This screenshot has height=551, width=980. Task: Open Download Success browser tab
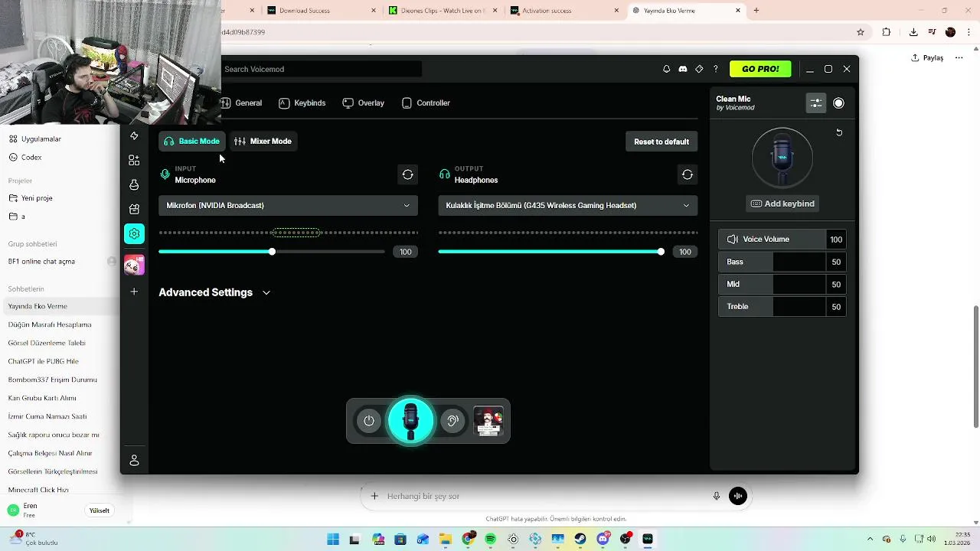[x=322, y=11]
